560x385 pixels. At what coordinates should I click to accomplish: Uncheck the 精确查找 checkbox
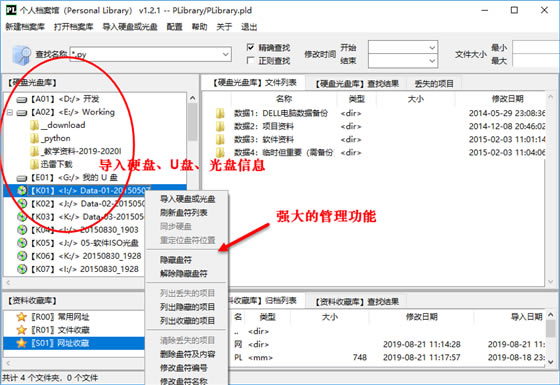[251, 47]
